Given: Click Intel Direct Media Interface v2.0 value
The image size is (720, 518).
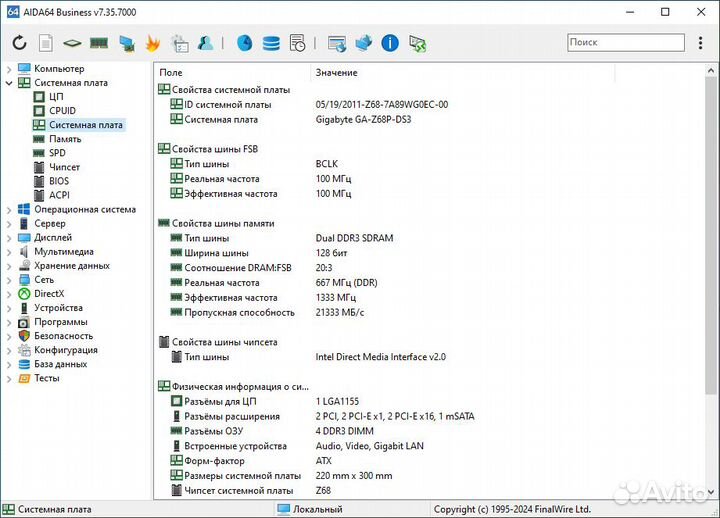Looking at the screenshot, I should point(381,357).
